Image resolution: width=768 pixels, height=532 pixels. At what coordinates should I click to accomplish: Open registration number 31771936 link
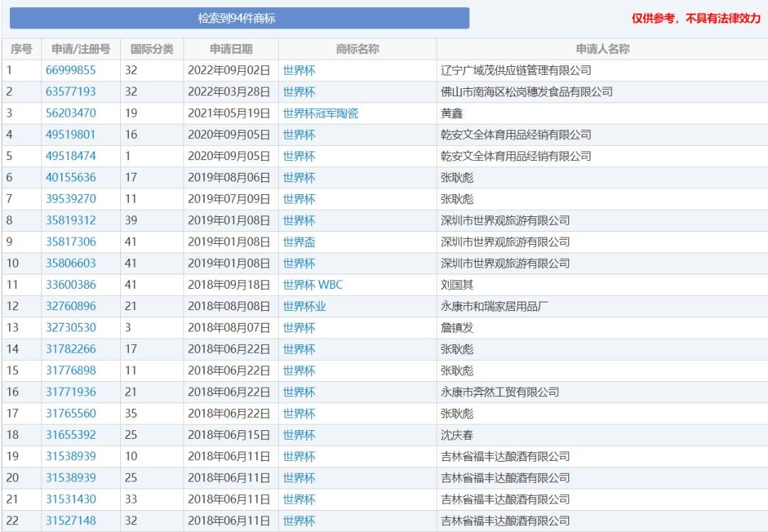pyautogui.click(x=70, y=392)
